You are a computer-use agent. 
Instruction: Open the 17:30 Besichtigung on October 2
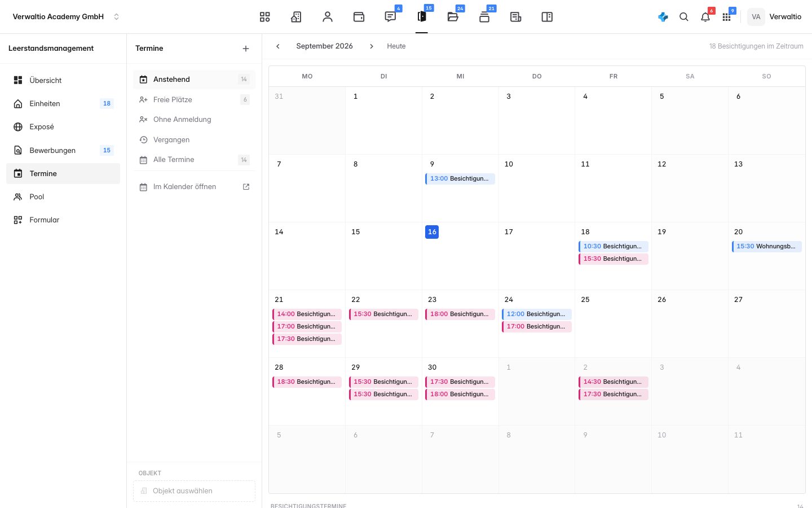[614, 395]
